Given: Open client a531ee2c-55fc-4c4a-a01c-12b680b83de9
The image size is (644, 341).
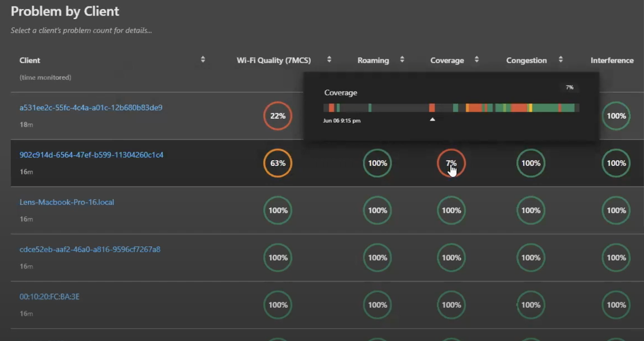Looking at the screenshot, I should click(91, 108).
